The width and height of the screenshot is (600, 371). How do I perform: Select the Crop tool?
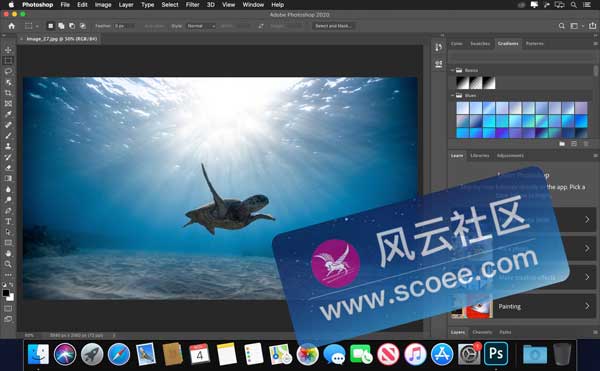click(8, 93)
